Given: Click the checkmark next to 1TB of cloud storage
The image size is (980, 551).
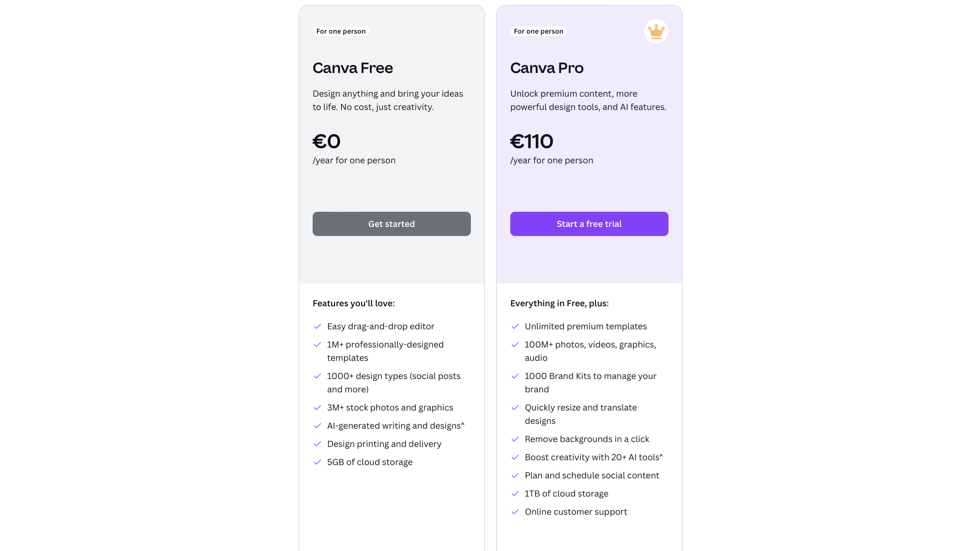Looking at the screenshot, I should [515, 494].
